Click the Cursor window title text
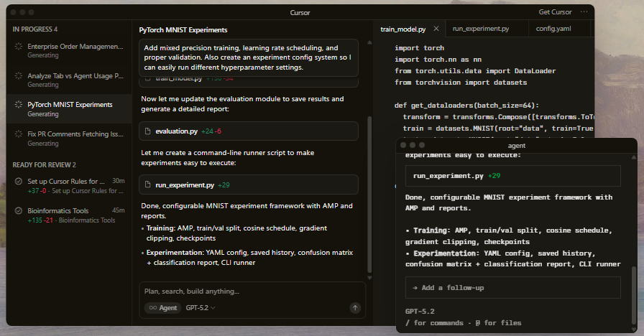644x336 pixels. coord(300,13)
